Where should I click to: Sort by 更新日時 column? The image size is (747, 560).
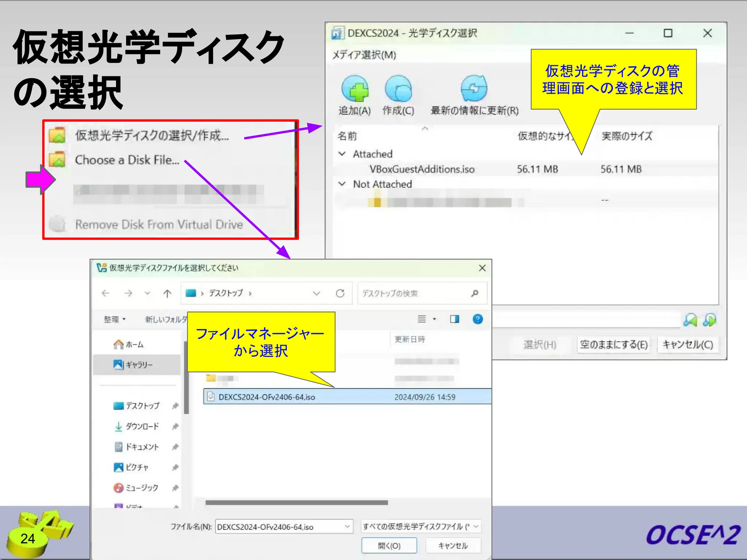410,339
